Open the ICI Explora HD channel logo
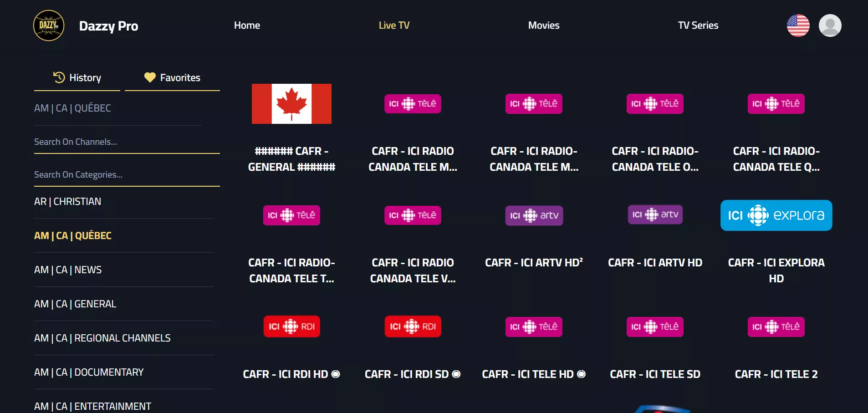This screenshot has width=868, height=413. pyautogui.click(x=776, y=215)
